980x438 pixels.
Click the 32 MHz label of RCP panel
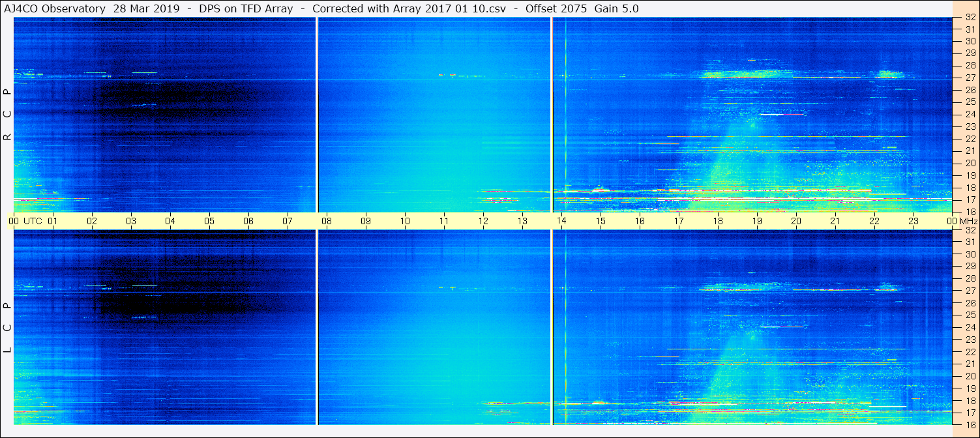(x=970, y=18)
